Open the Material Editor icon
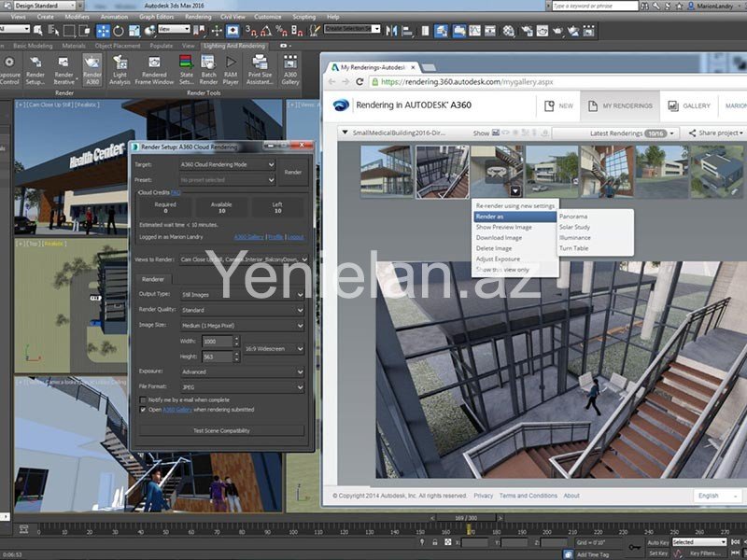 [509, 31]
